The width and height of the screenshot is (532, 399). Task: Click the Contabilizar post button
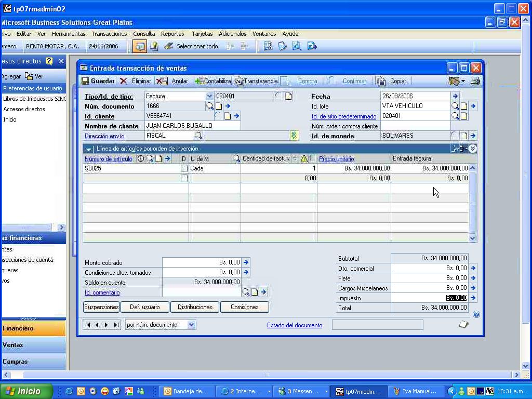(x=212, y=81)
